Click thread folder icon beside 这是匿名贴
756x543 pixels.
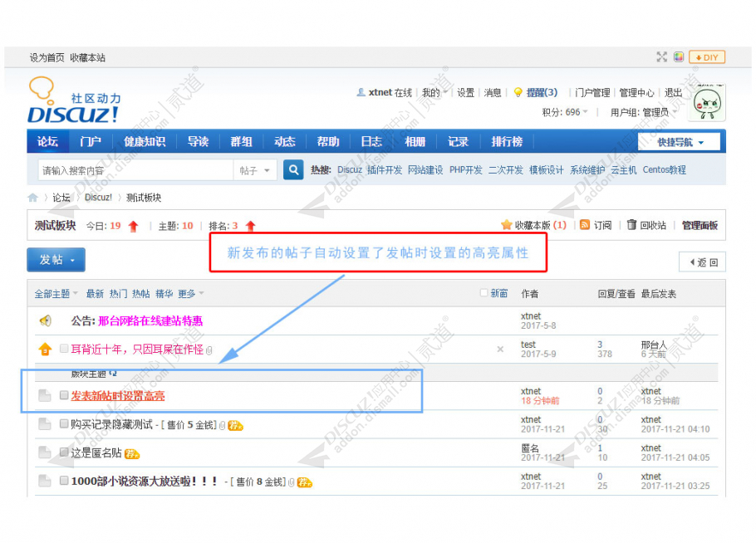click(45, 452)
